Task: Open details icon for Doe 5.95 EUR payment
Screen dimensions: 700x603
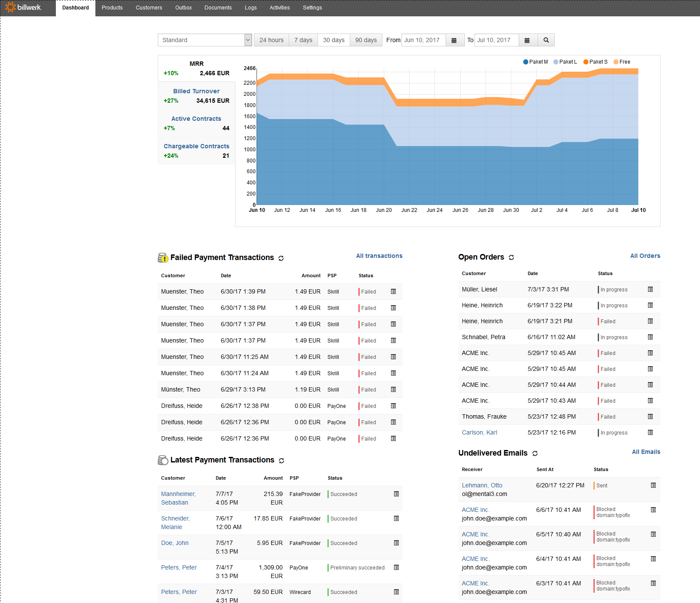Action: coord(396,543)
